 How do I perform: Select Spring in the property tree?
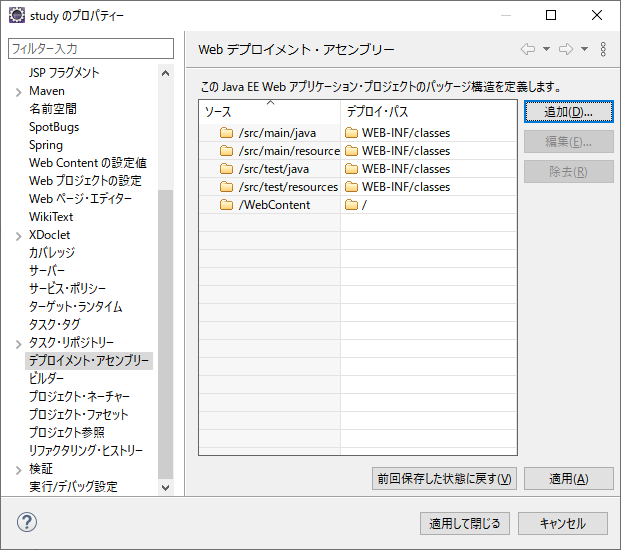pos(46,145)
